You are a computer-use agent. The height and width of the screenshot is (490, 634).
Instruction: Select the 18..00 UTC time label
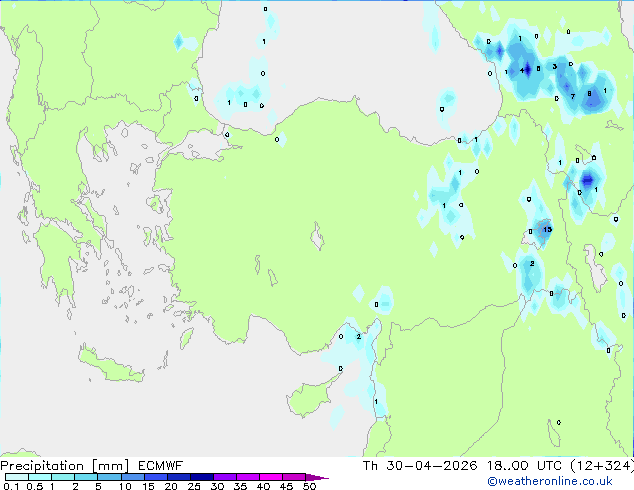point(515,466)
